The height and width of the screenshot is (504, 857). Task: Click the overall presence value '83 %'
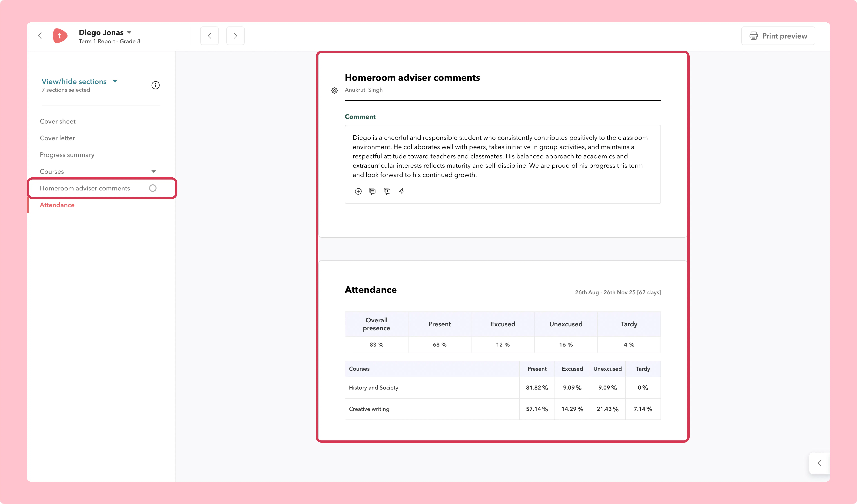click(x=376, y=345)
